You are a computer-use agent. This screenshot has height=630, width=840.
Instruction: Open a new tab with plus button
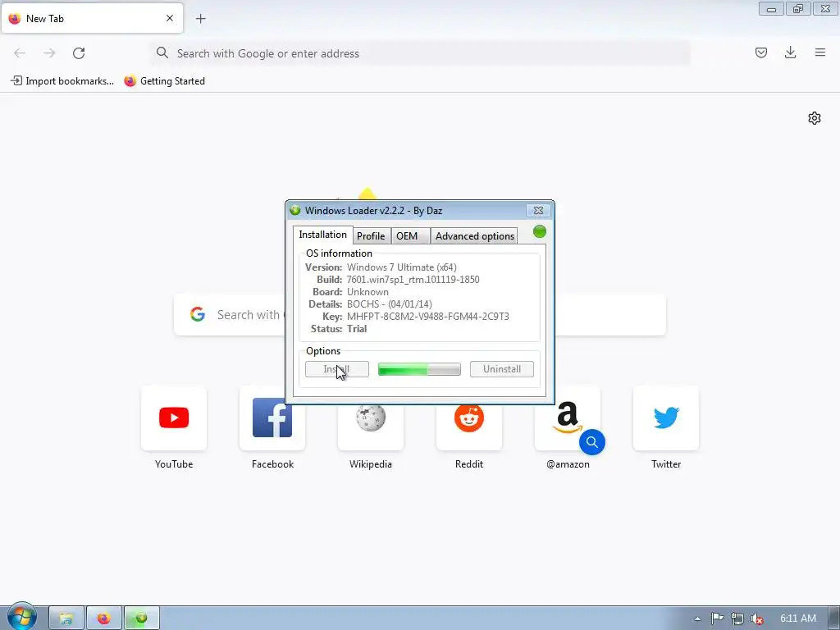pos(200,19)
